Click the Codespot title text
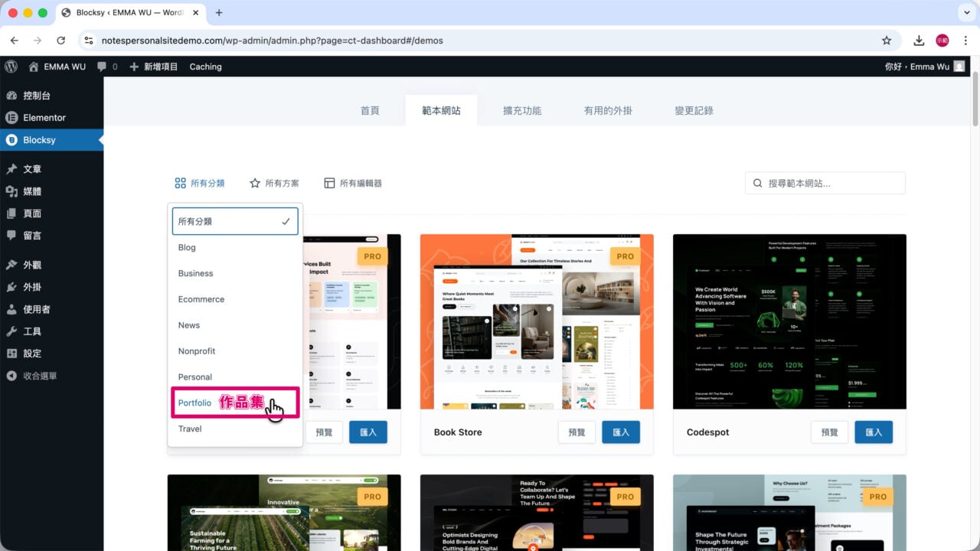980x551 pixels. (x=707, y=432)
